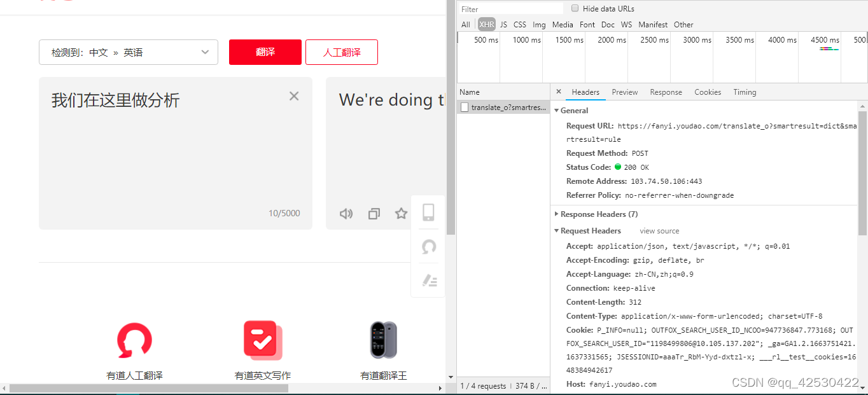
Task: Click the Name column header
Action: [470, 92]
